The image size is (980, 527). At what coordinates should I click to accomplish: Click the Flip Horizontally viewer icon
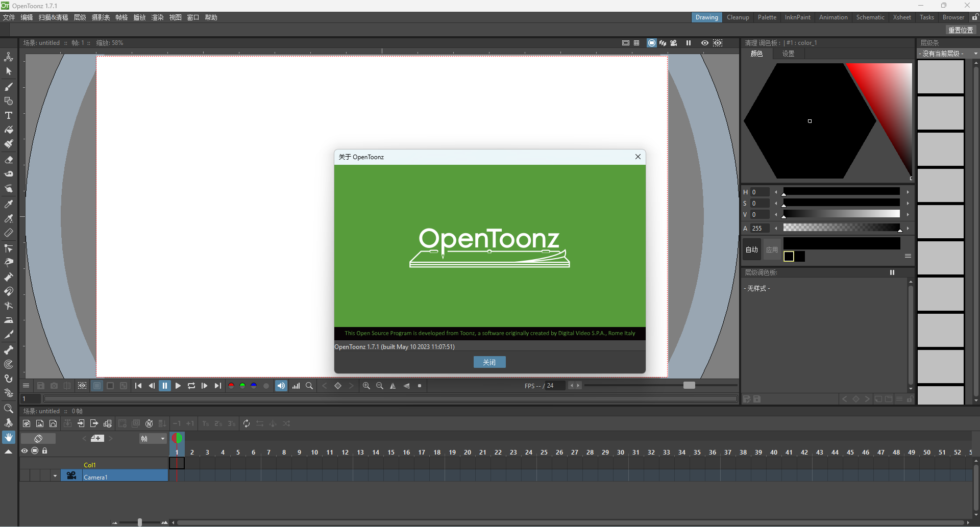click(x=393, y=386)
